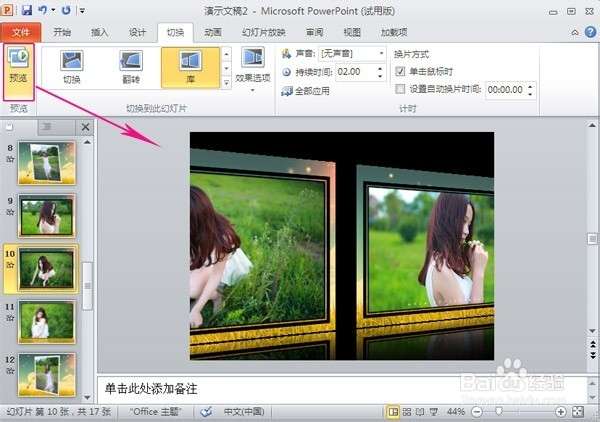Click the zoom slider handle in status bar
The image size is (600, 422).
499,411
